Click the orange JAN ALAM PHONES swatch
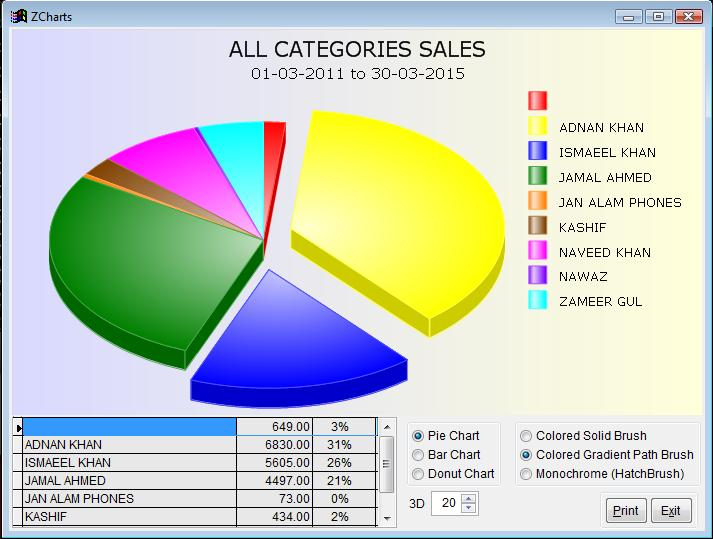713x539 pixels. [x=537, y=201]
